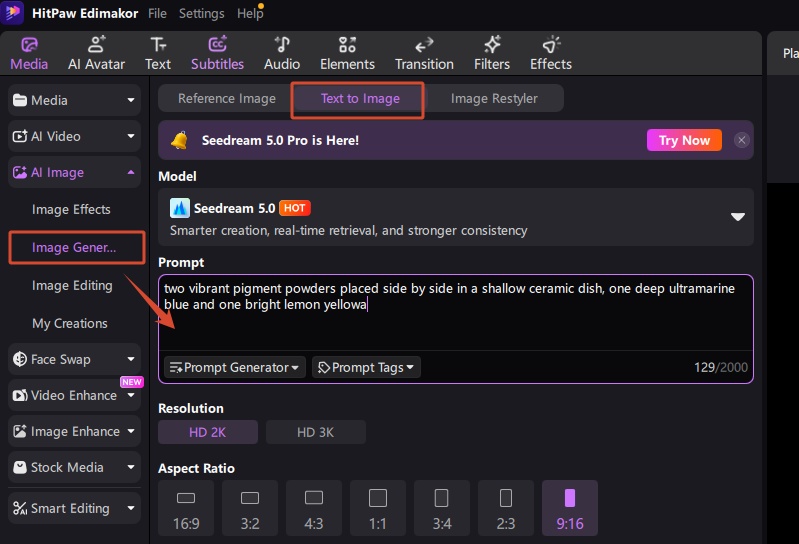This screenshot has height=544, width=799.
Task: Switch to the Reference Image tab
Action: coord(227,98)
